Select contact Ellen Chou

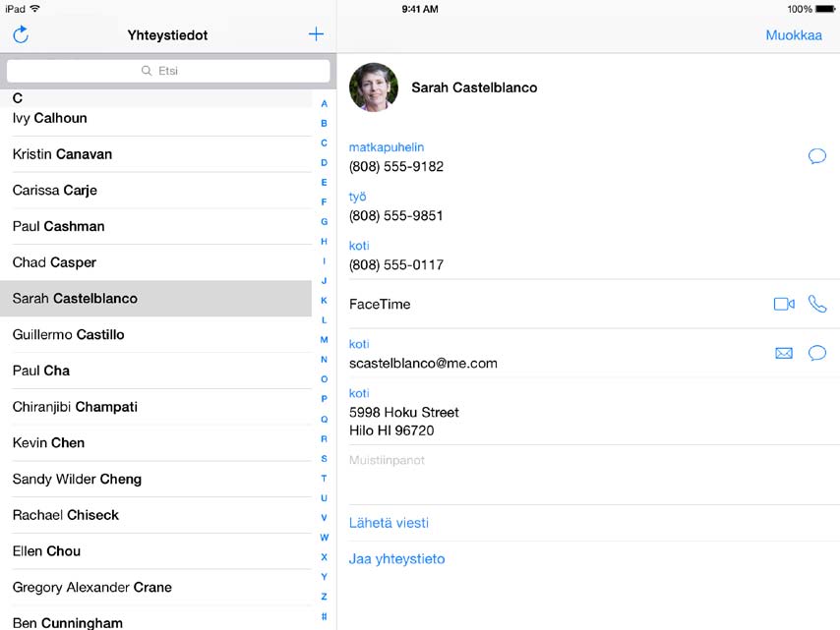coord(155,551)
